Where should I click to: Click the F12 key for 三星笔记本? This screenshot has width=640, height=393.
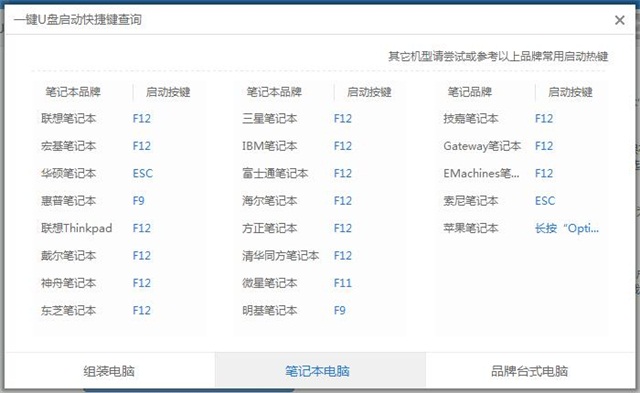tap(342, 118)
